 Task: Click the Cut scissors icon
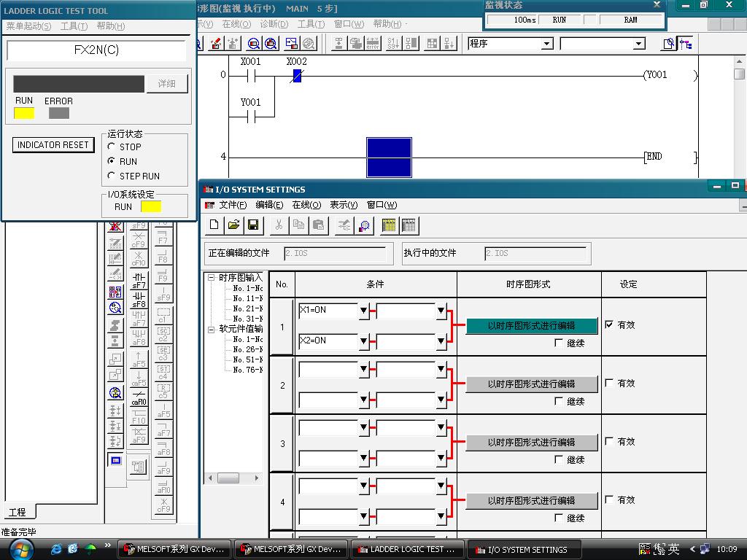279,225
